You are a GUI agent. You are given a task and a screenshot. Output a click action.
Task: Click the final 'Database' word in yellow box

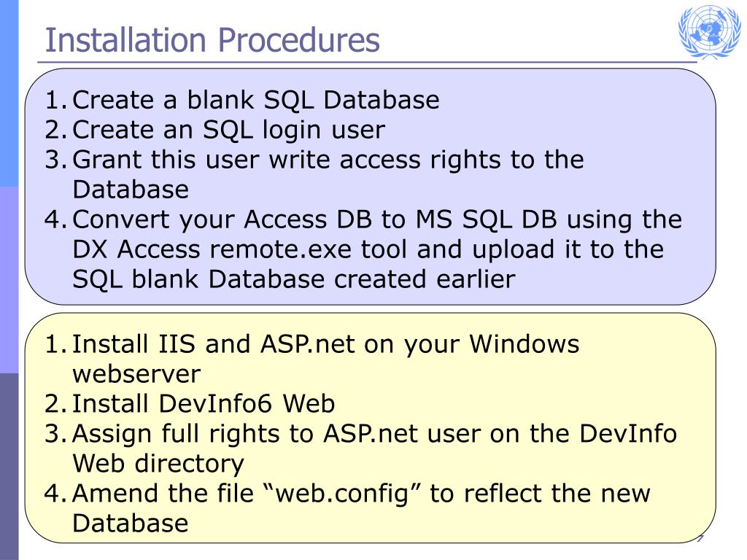coord(131,524)
